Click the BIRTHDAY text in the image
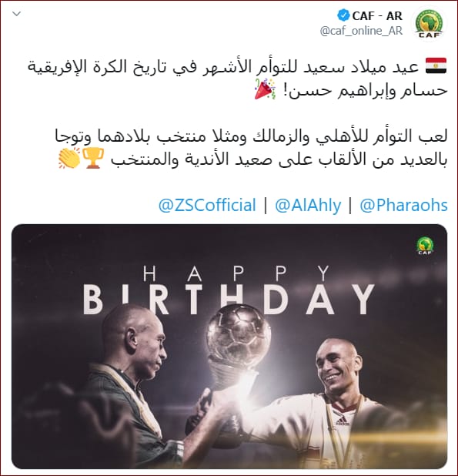 tap(229, 300)
